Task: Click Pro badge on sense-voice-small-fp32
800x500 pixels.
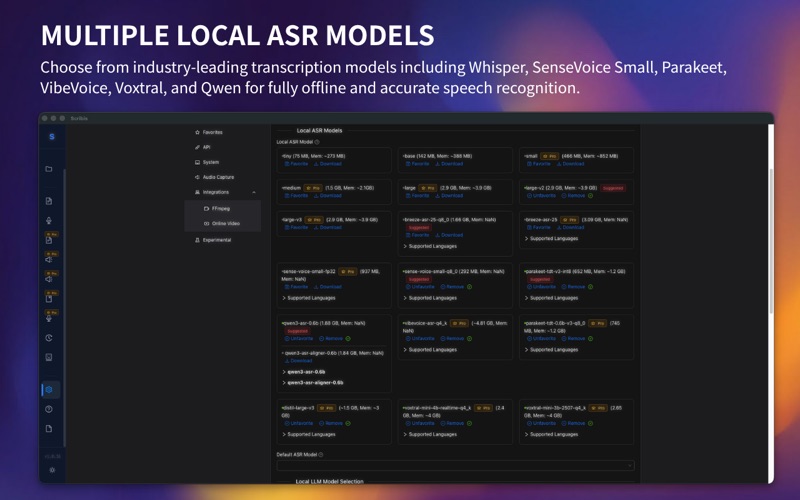Action: click(347, 272)
